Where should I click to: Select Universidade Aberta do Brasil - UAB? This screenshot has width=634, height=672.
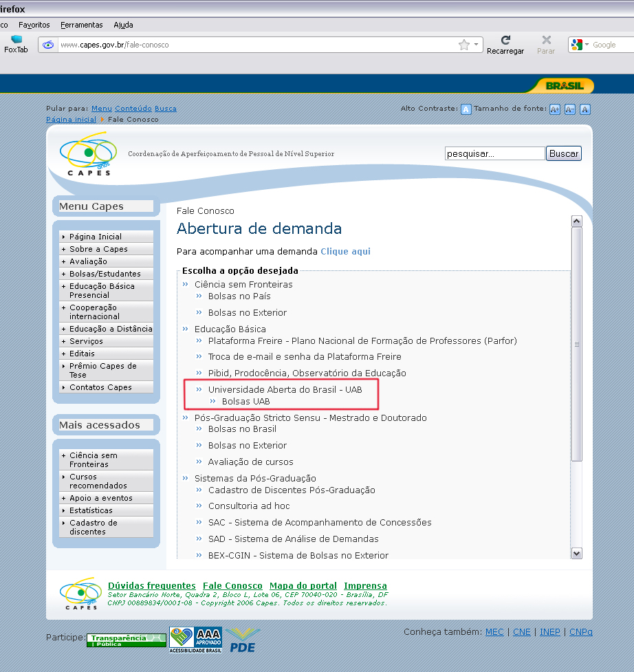click(285, 389)
